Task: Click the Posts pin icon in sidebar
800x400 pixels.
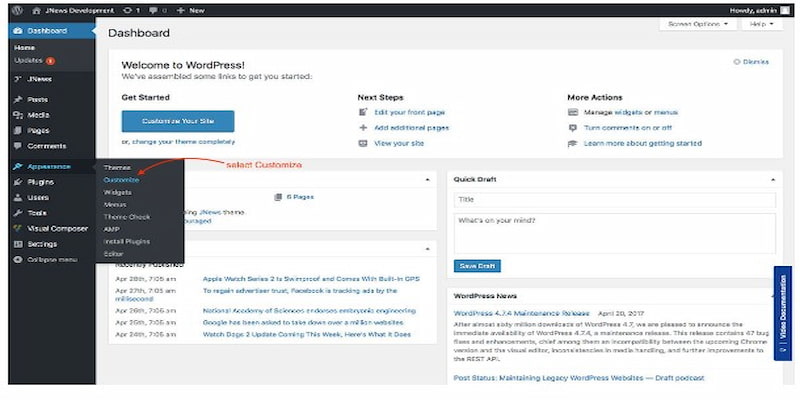Action: [18, 100]
